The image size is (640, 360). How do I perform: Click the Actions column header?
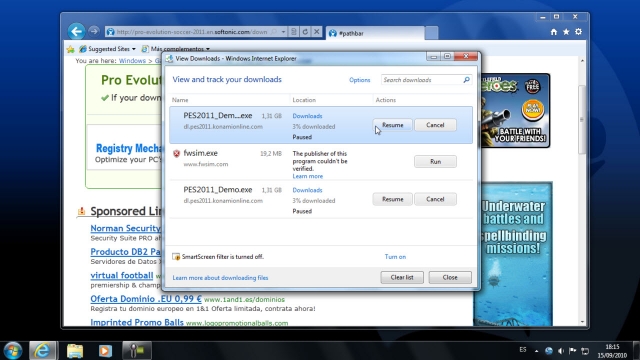(x=386, y=100)
